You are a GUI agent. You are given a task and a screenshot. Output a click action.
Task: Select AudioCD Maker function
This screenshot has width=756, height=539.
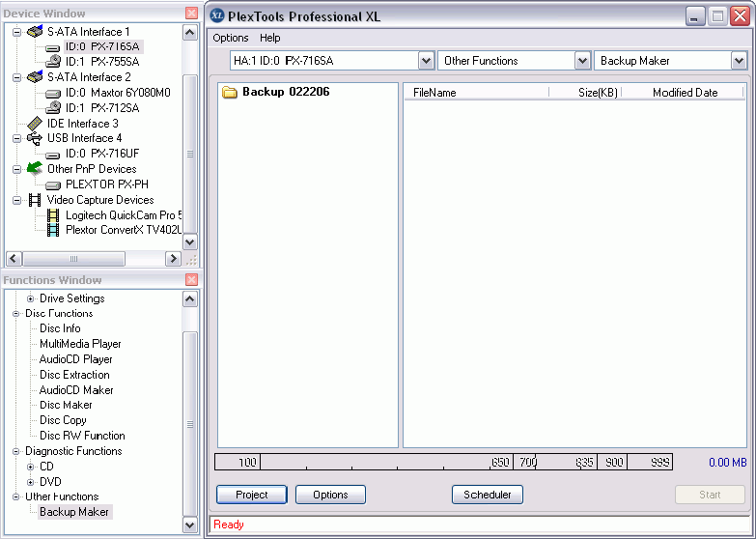pyautogui.click(x=76, y=390)
